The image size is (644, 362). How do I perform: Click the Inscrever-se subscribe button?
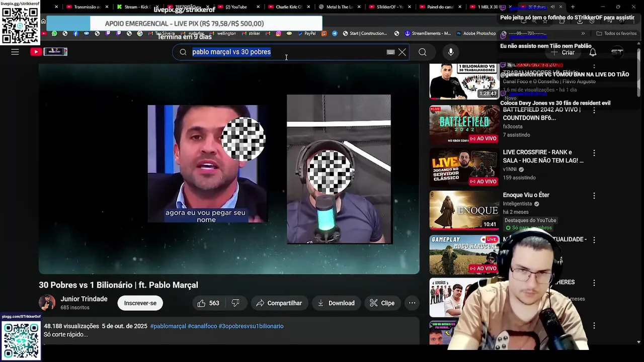140,303
